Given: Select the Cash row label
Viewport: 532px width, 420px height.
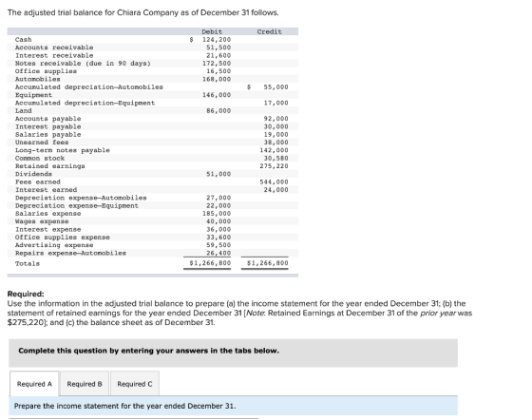Looking at the screenshot, I should tap(24, 40).
